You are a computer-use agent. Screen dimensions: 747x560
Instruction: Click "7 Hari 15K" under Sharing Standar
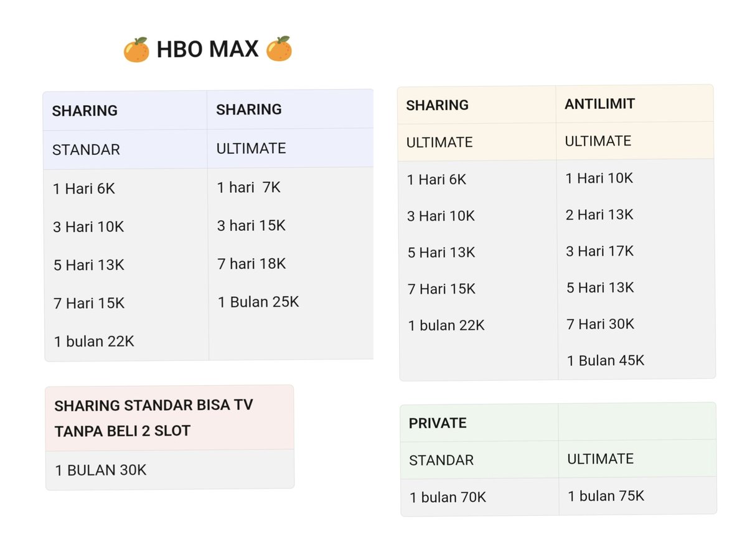point(88,303)
